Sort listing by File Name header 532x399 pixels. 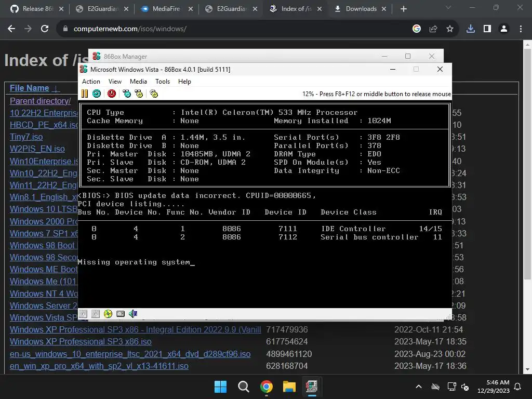29,88
